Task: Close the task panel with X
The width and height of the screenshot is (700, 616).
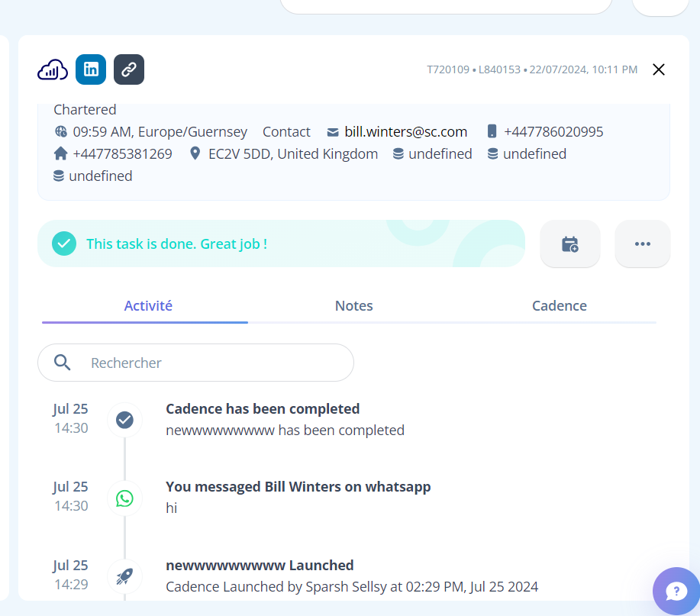Action: coord(659,69)
